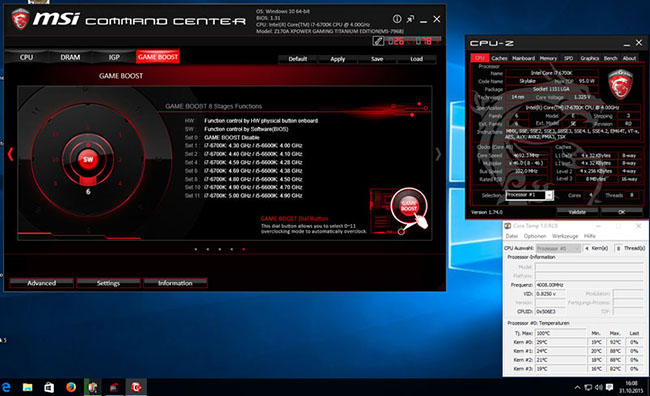This screenshot has width=650, height=396.
Task: Open the Caches tab in CPU-Z
Action: [499, 58]
